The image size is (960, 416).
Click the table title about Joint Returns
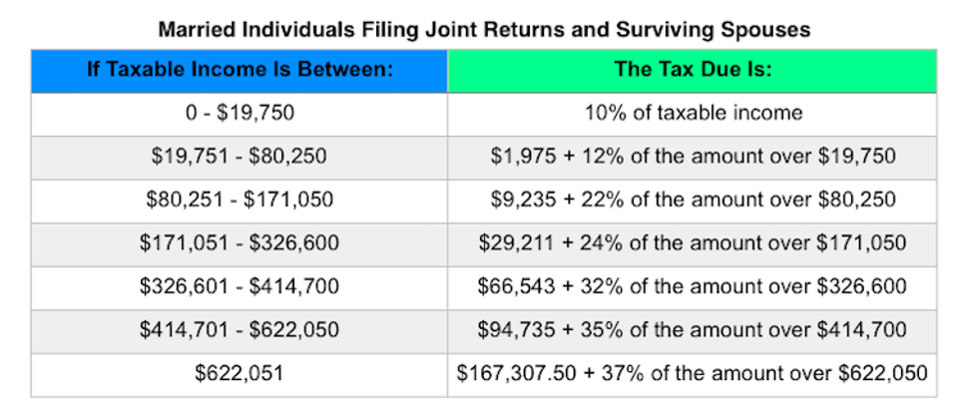484,29
